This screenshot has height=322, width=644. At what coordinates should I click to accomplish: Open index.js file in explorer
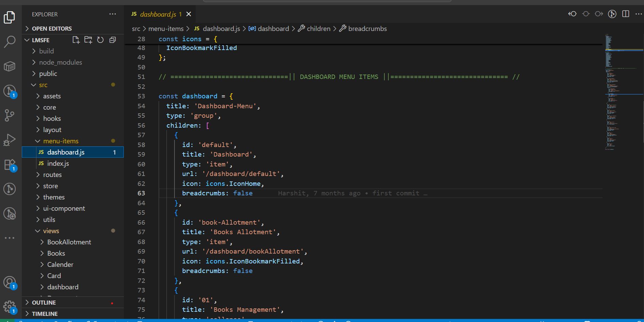[x=58, y=163]
